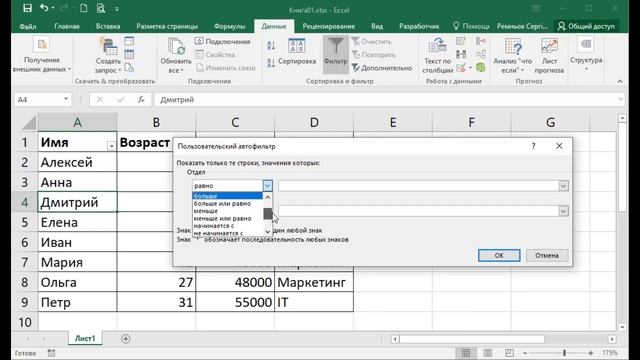640x360 pixels.
Task: Open the Формулы tab
Action: (229, 26)
